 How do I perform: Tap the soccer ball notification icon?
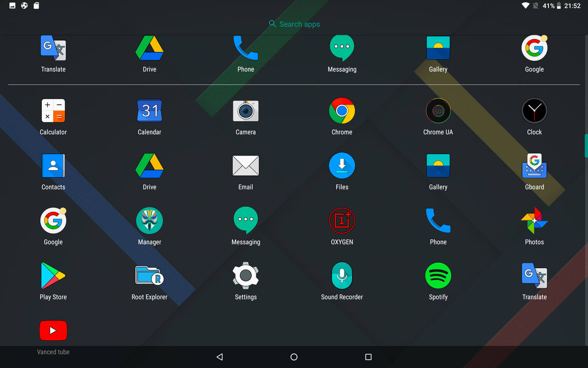(24, 6)
